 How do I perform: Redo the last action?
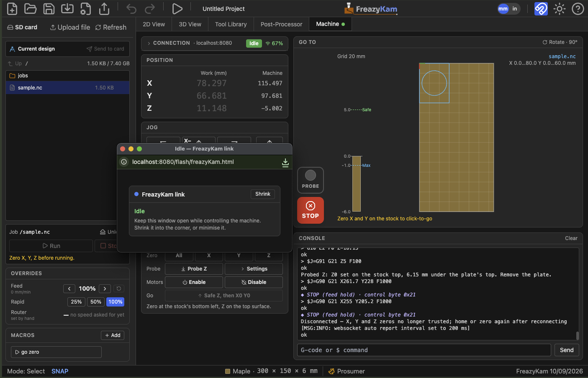(150, 8)
